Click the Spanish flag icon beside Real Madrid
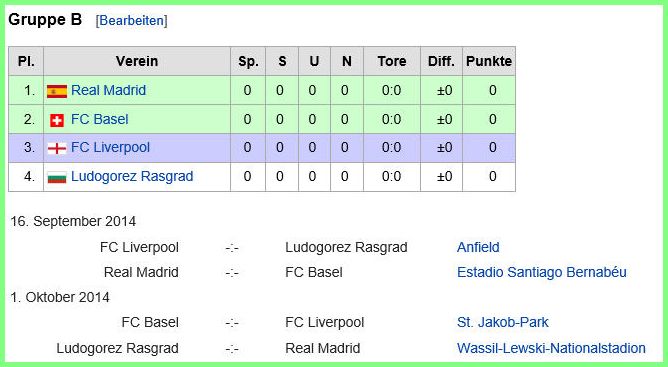 [x=57, y=91]
